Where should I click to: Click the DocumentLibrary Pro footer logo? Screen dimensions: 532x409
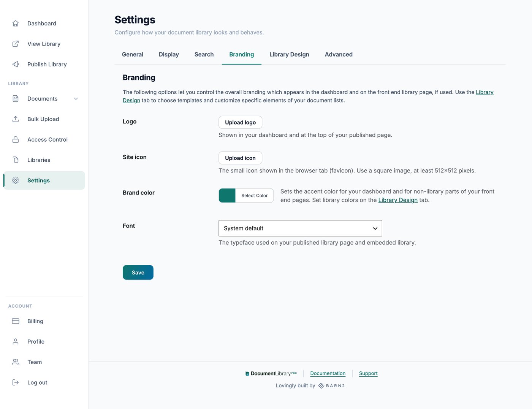click(x=271, y=374)
